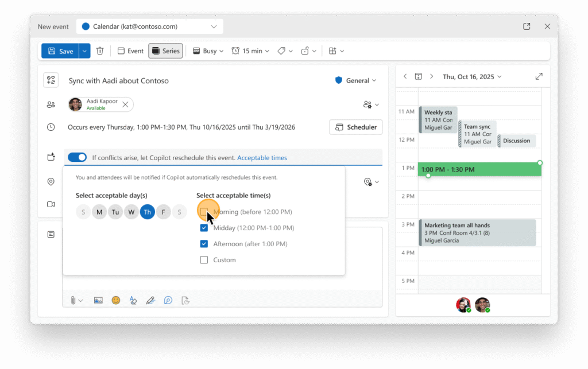Remove attendee Aadi Kapoor with the X
This screenshot has width=588, height=369.
coord(126,104)
